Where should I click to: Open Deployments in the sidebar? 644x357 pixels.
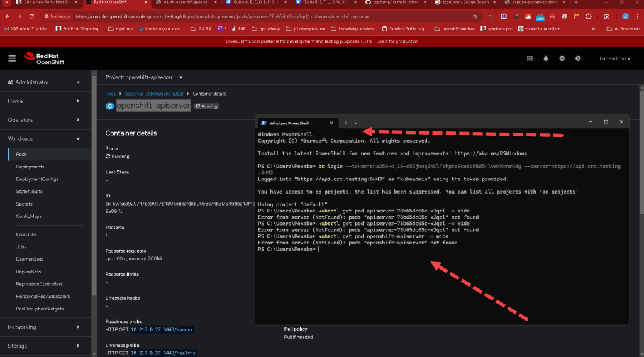30,167
